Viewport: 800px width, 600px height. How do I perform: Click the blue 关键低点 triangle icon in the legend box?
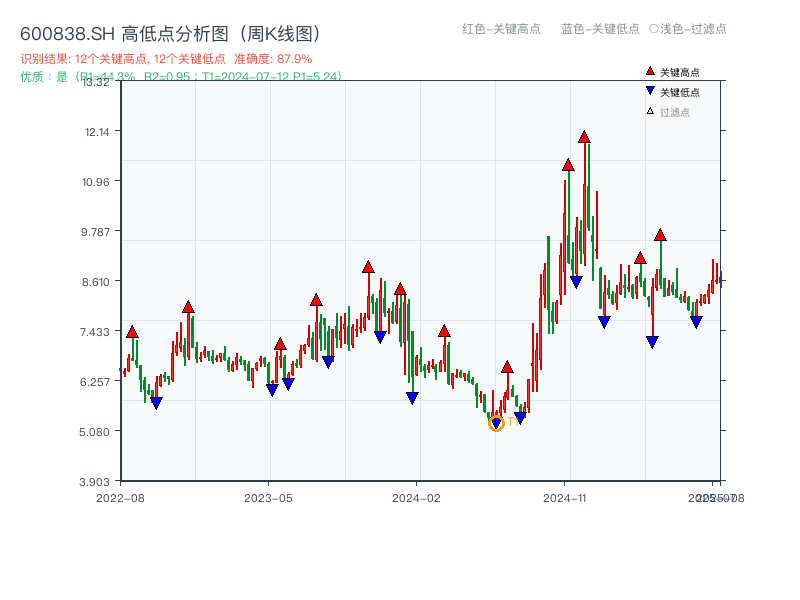[x=650, y=90]
